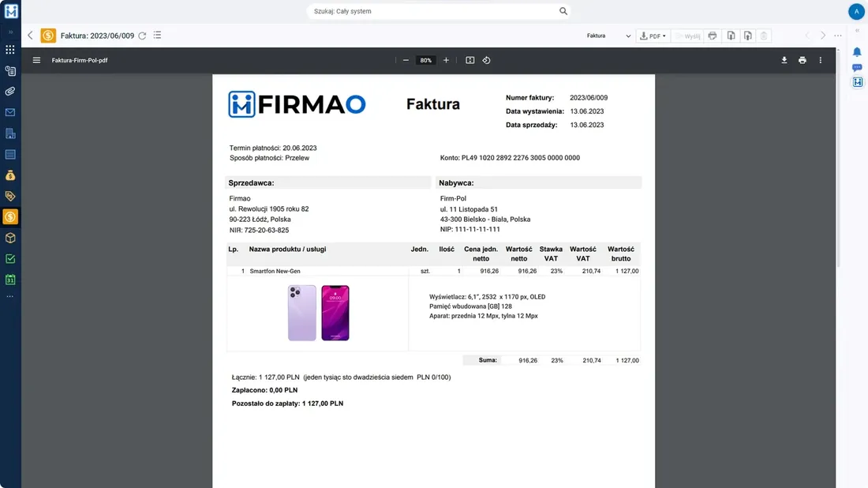Viewport: 868px width, 488px height.
Task: Open the PDF viewer hamburger menu
Action: tap(36, 59)
